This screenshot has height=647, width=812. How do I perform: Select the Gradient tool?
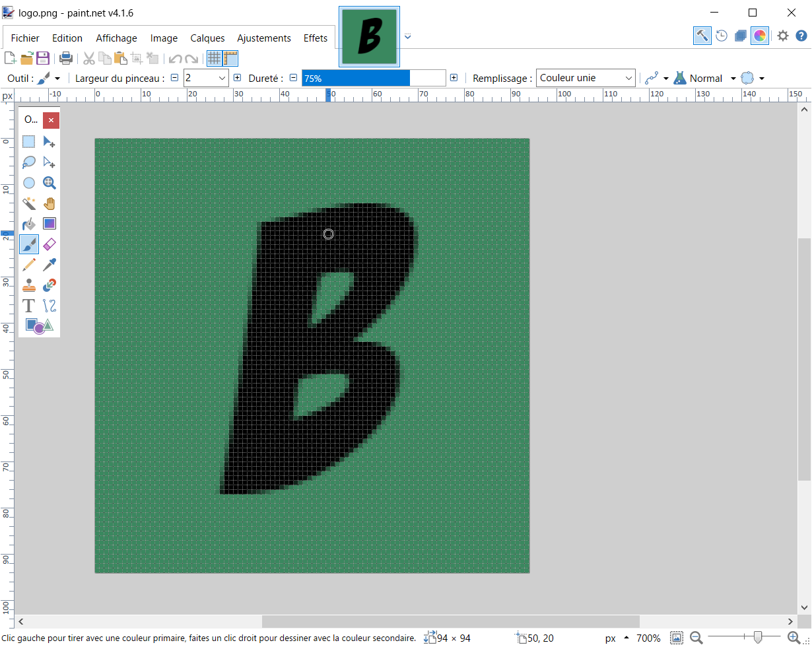(50, 224)
